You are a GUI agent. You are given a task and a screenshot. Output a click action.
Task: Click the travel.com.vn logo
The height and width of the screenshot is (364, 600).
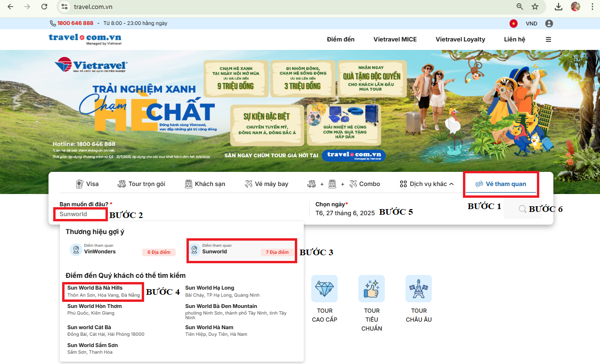85,39
